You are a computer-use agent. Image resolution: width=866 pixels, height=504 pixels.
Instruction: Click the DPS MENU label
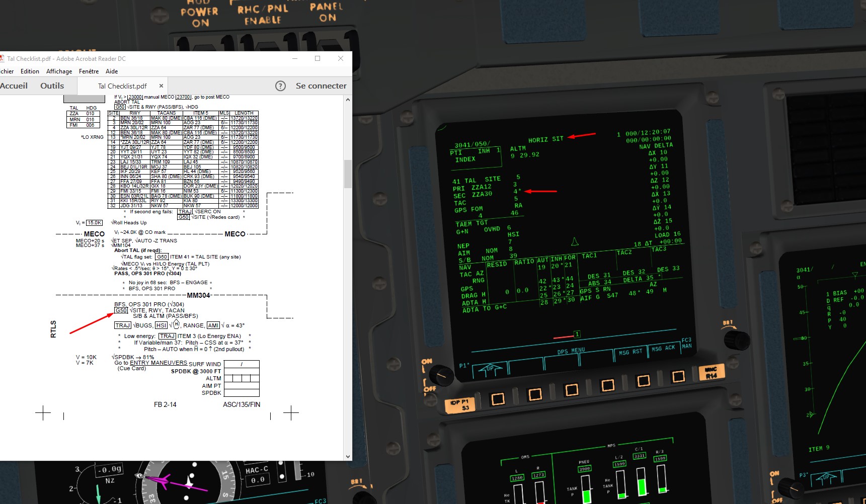[x=571, y=351]
